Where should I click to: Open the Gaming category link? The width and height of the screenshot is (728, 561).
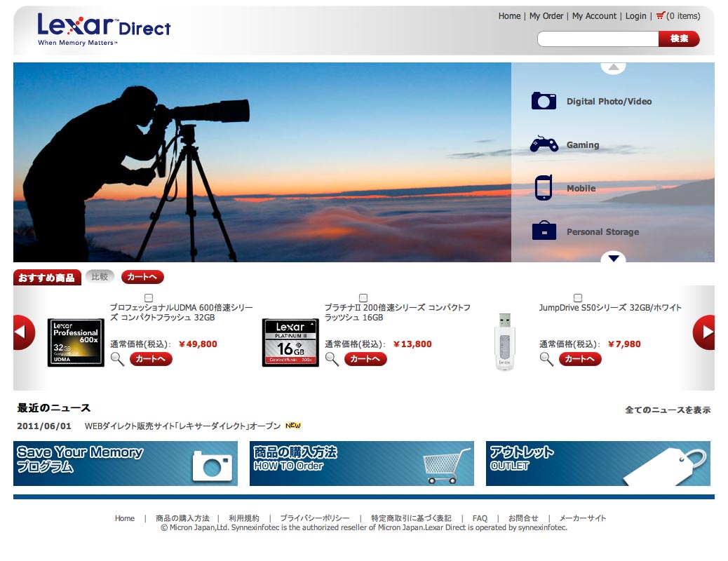(x=583, y=145)
